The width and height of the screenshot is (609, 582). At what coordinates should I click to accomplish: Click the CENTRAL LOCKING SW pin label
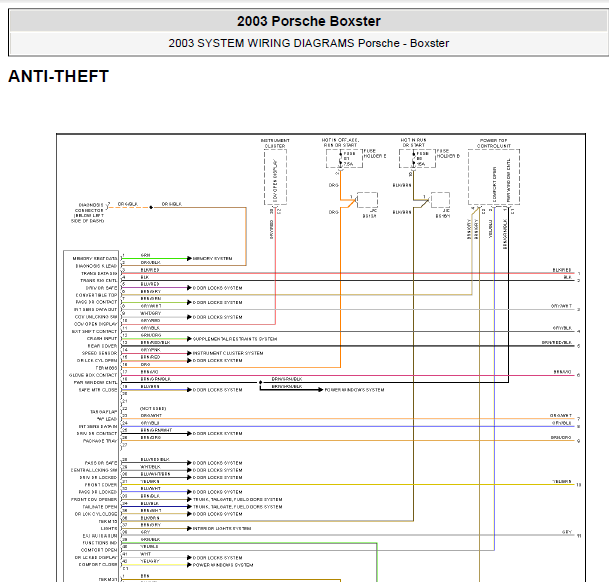click(x=94, y=470)
